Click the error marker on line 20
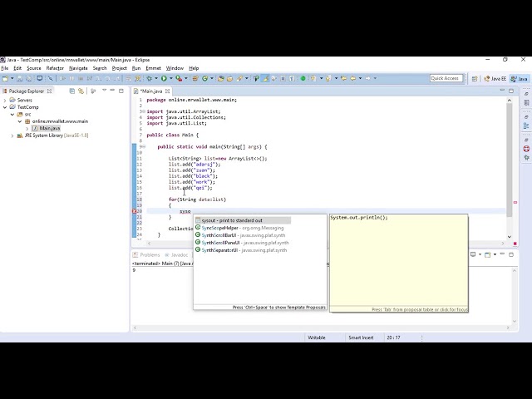Image resolution: width=532 pixels, height=399 pixels. tap(134, 211)
